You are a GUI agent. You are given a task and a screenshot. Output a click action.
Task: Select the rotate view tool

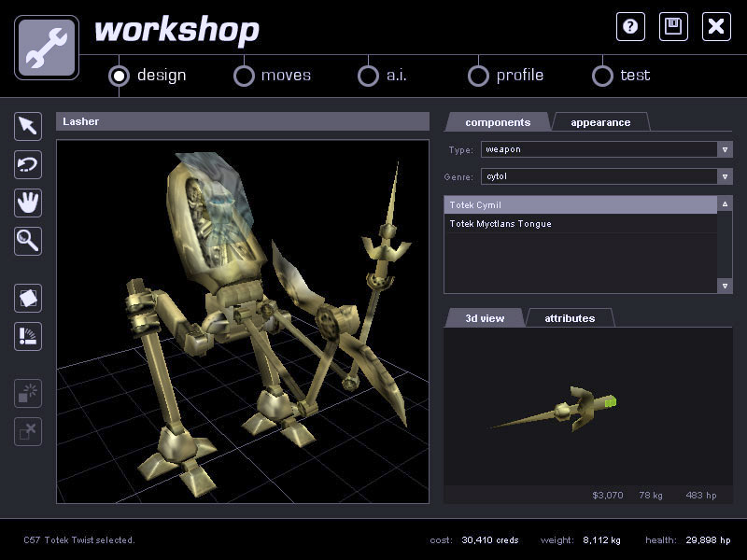coord(28,165)
